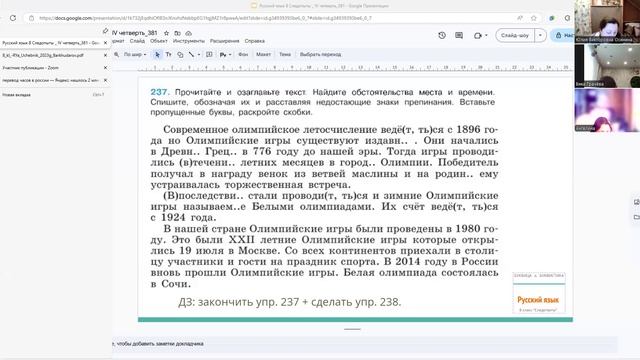
Task: Select the text box tool
Action: [x=168, y=54]
